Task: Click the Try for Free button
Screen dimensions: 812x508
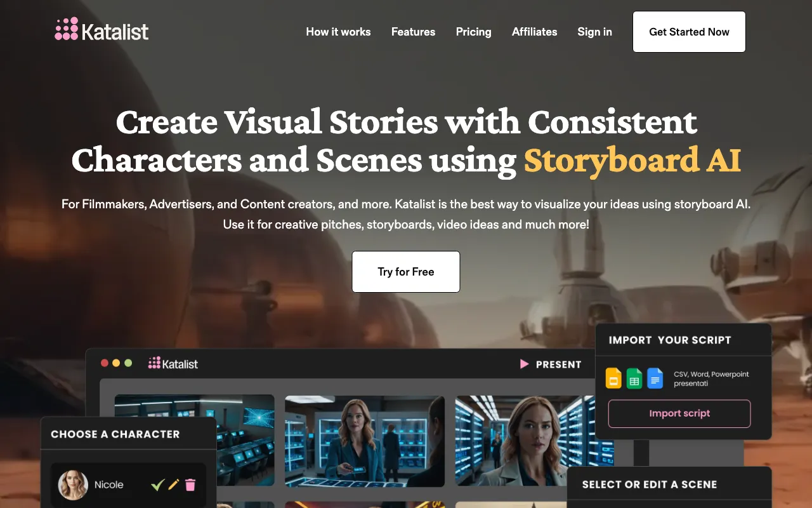Action: tap(406, 272)
